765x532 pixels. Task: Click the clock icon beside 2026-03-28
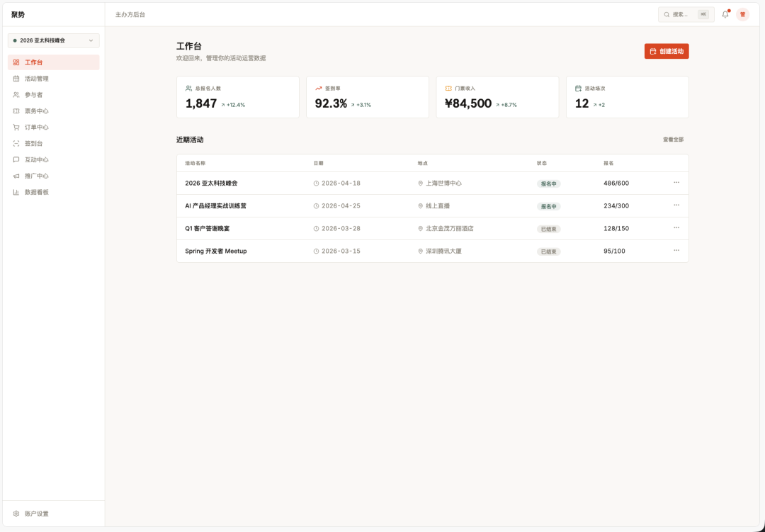click(x=316, y=228)
